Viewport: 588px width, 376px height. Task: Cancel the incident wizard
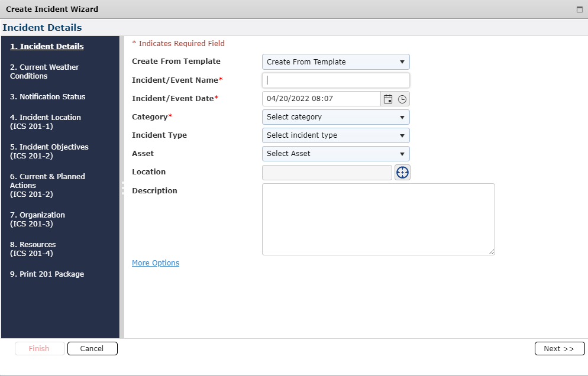tap(92, 348)
